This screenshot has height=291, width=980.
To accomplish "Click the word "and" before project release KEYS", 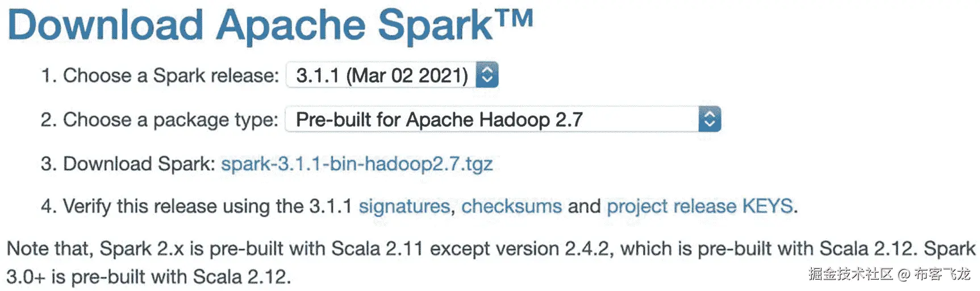I will coord(584,206).
